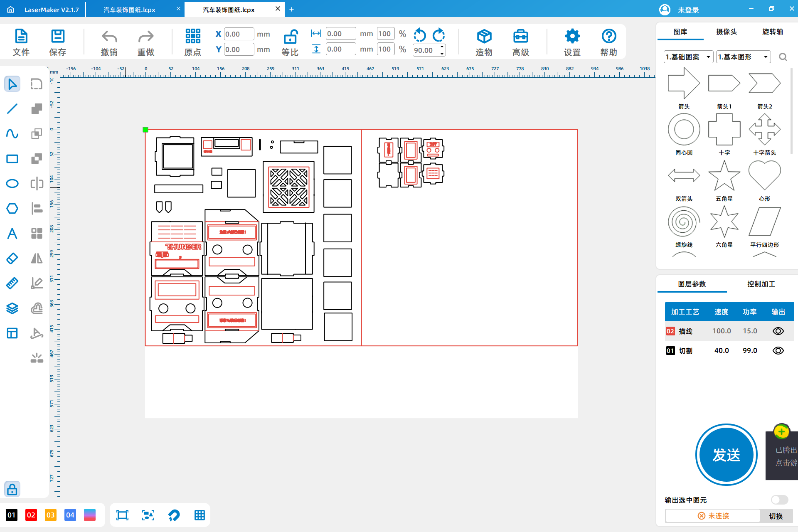Toggle the bottom-left lock button
Image resolution: width=798 pixels, height=532 pixels.
click(12, 489)
